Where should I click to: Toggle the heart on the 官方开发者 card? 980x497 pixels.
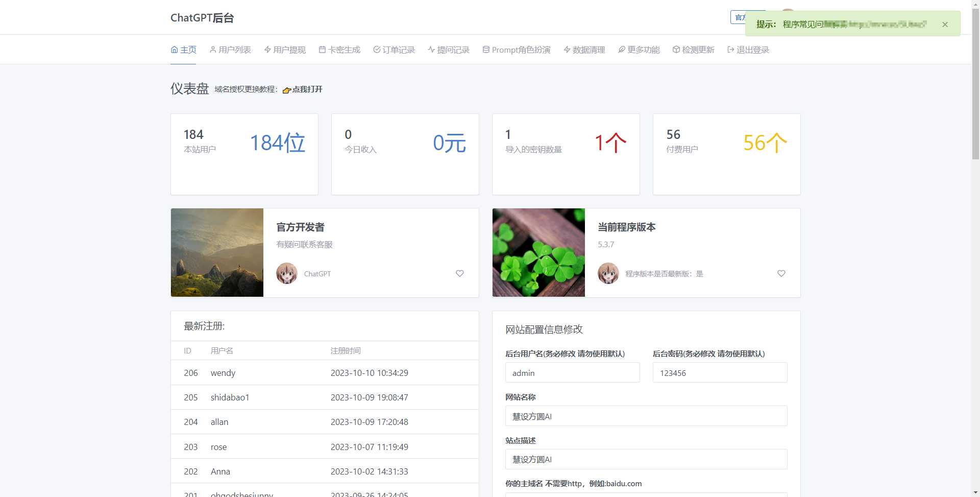click(459, 273)
